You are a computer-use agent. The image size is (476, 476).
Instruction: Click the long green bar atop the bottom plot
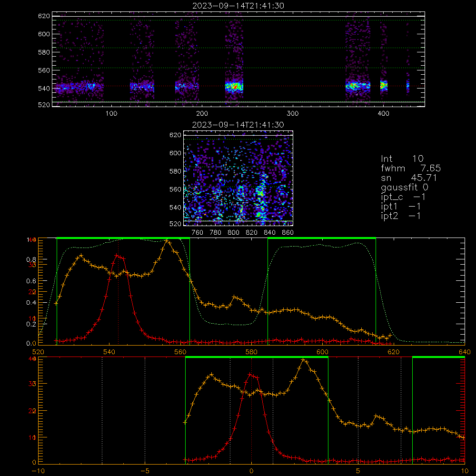pos(257,357)
